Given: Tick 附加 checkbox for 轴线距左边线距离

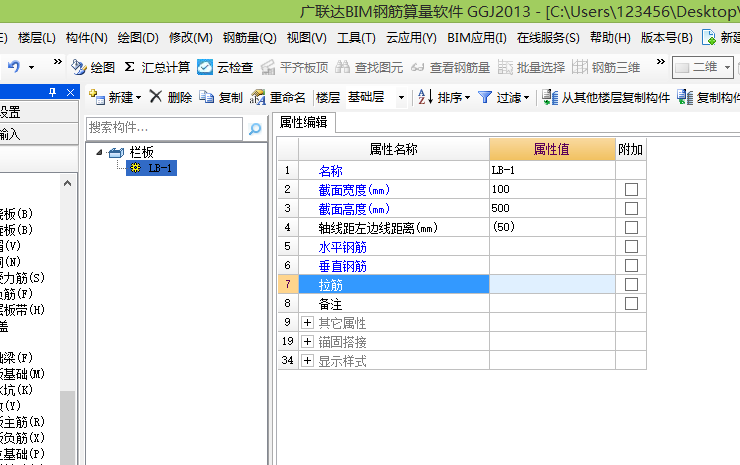Looking at the screenshot, I should click(x=631, y=227).
